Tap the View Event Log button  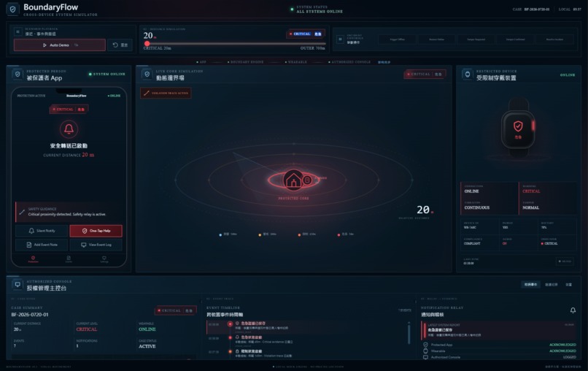96,245
